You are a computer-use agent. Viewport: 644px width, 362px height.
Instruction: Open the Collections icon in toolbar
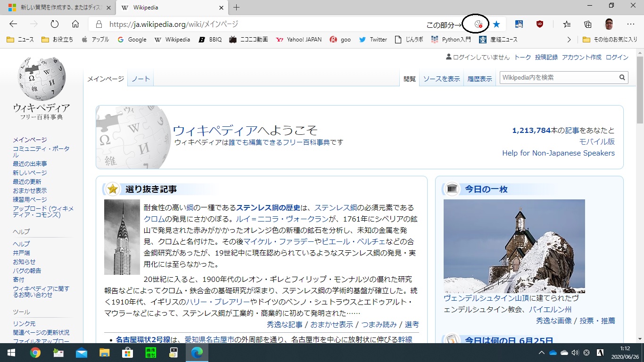tap(587, 24)
